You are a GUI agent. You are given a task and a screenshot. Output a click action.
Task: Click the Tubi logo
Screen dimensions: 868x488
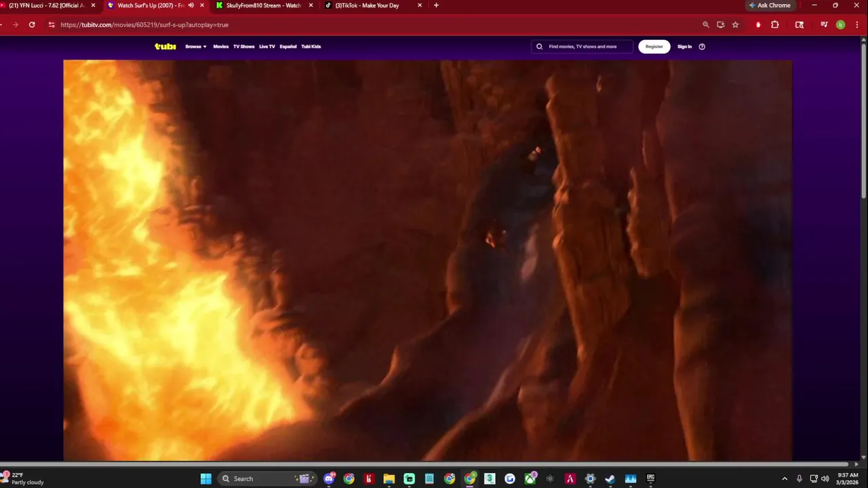pyautogui.click(x=165, y=47)
